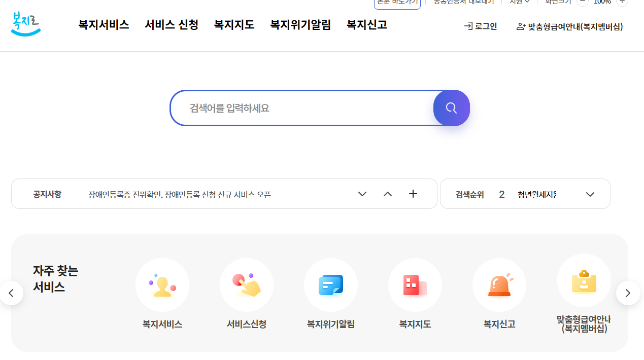Open the 검색순위 ranking dropdown

(590, 194)
